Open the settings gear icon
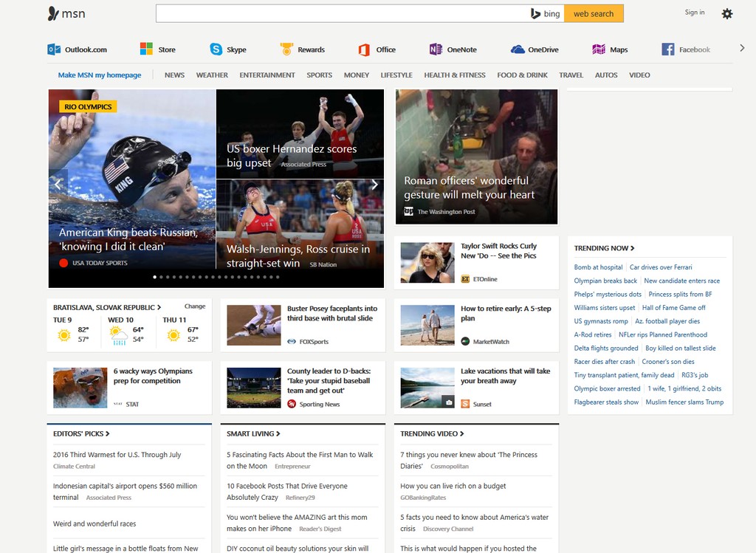 pyautogui.click(x=727, y=13)
